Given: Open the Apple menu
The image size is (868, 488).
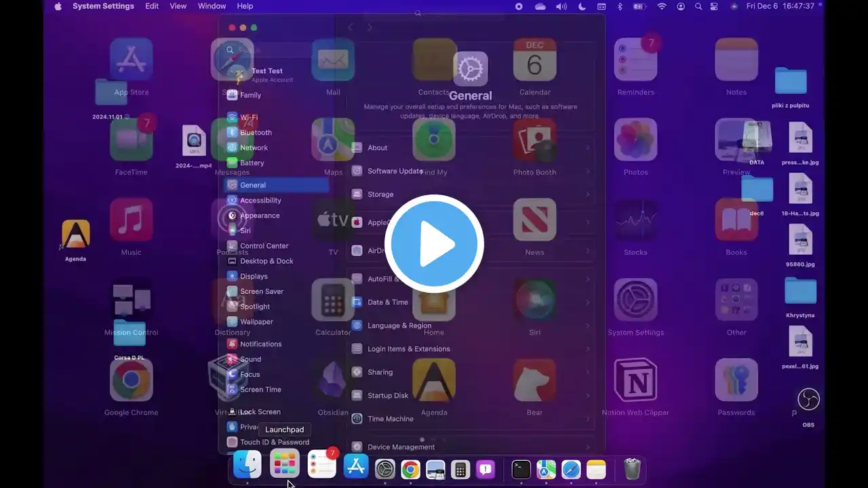Looking at the screenshot, I should point(58,6).
